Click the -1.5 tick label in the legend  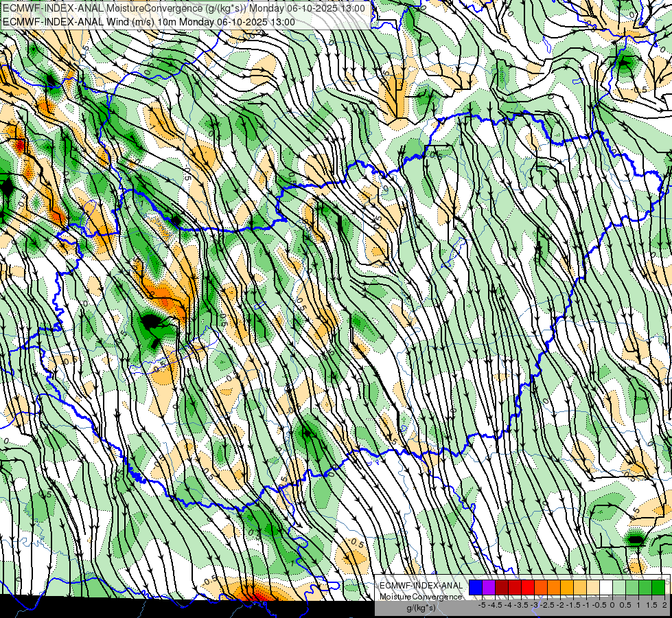pyautogui.click(x=573, y=605)
